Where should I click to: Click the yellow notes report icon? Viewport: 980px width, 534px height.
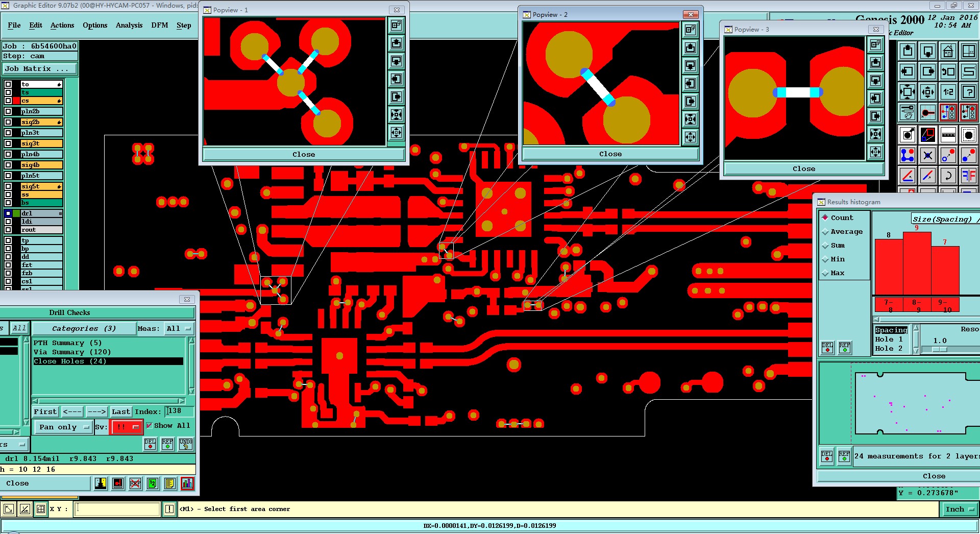(x=170, y=483)
